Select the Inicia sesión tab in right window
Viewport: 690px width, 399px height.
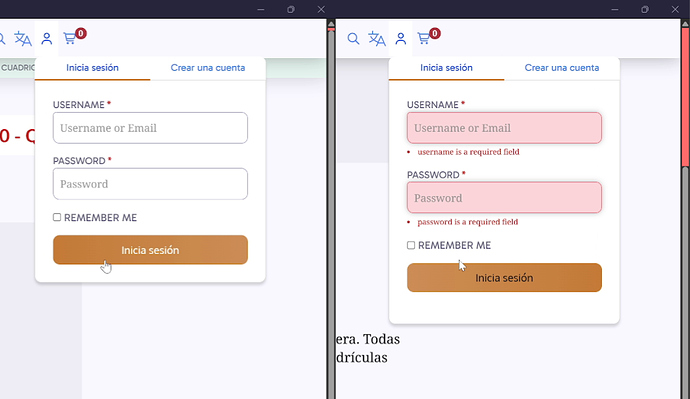click(446, 68)
